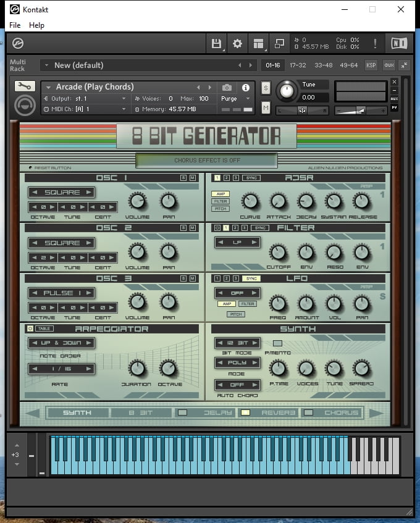Solo the instrument with S button

(x=266, y=88)
